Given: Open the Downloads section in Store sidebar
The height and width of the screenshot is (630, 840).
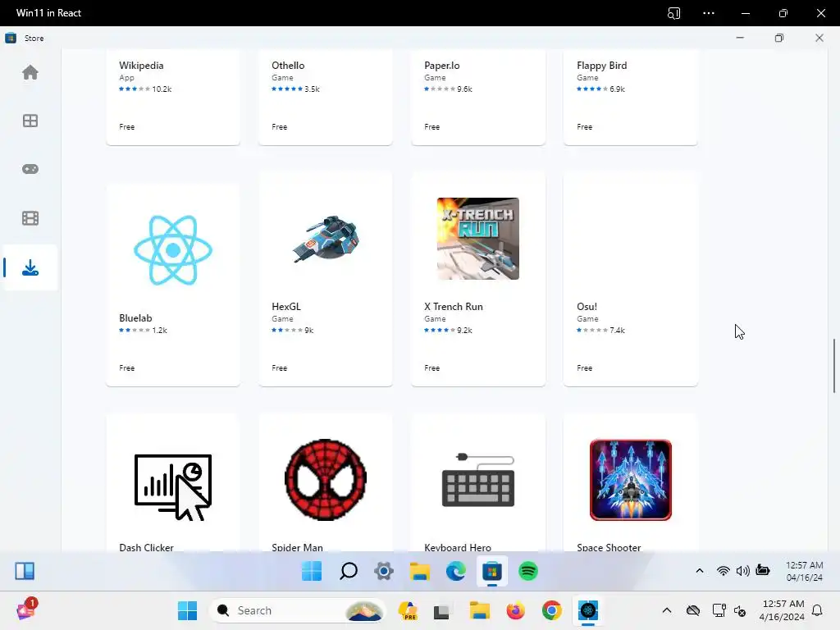Looking at the screenshot, I should tap(30, 267).
